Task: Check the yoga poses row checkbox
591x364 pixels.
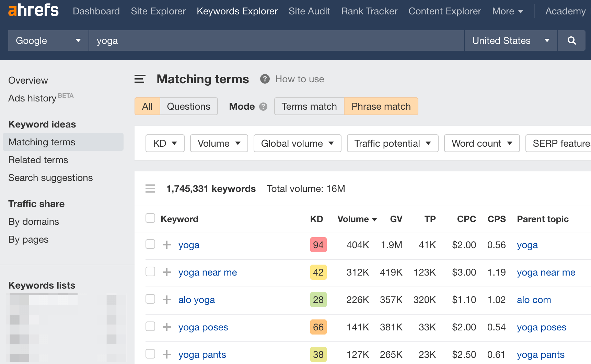Action: [150, 327]
